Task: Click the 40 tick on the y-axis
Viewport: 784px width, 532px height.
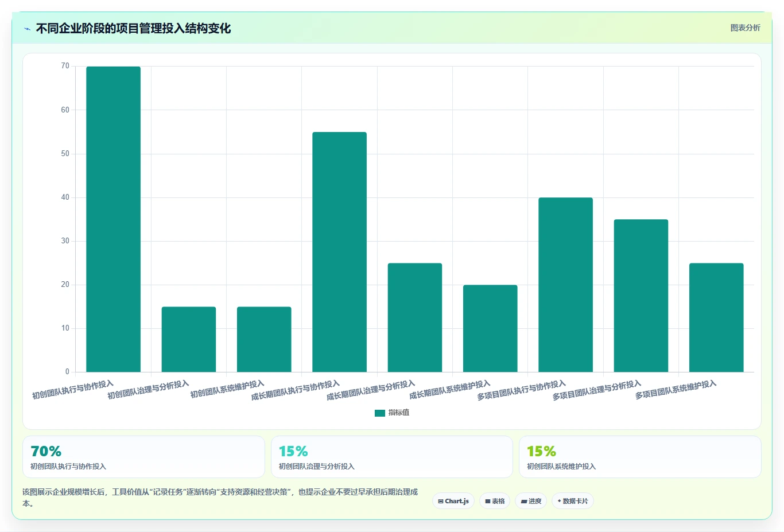Action: coord(65,197)
